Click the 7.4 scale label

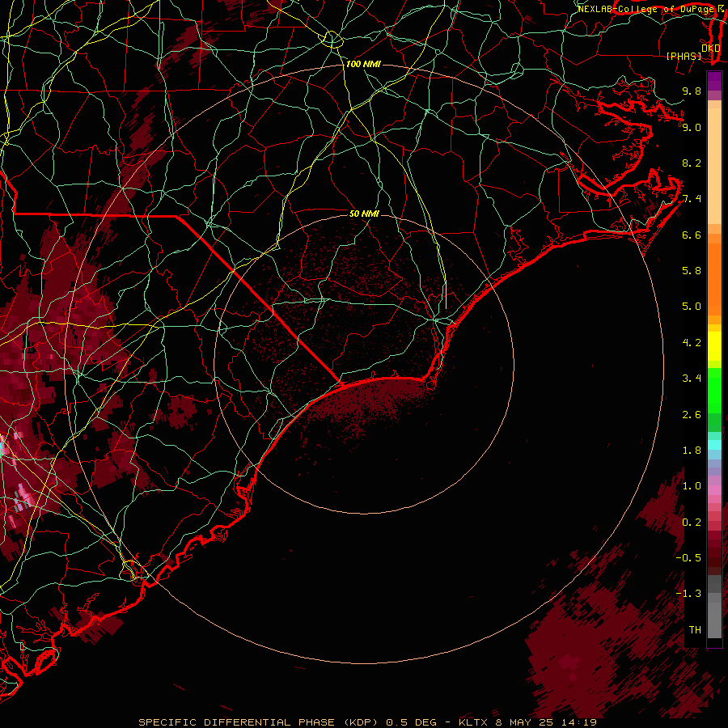pos(692,199)
